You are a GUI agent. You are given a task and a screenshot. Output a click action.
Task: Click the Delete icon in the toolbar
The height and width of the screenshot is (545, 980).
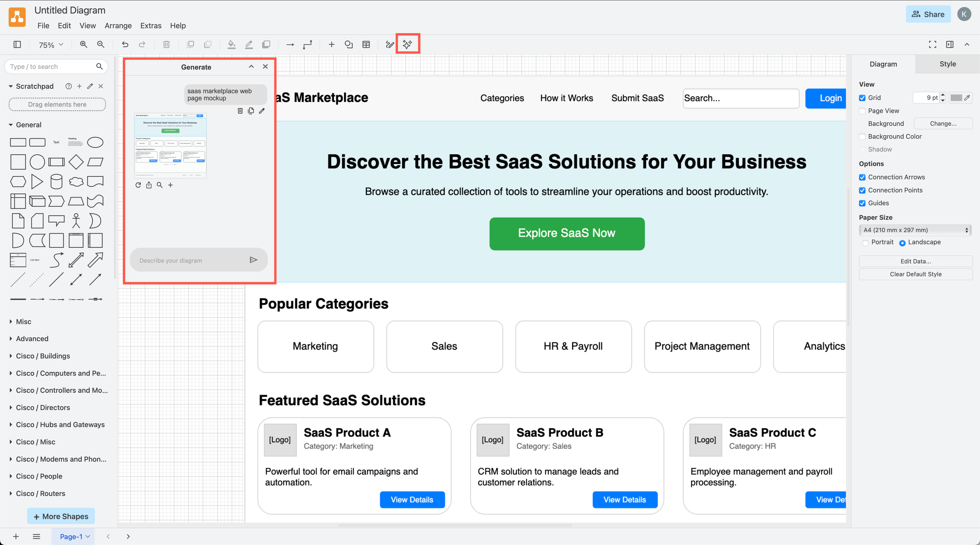166,44
